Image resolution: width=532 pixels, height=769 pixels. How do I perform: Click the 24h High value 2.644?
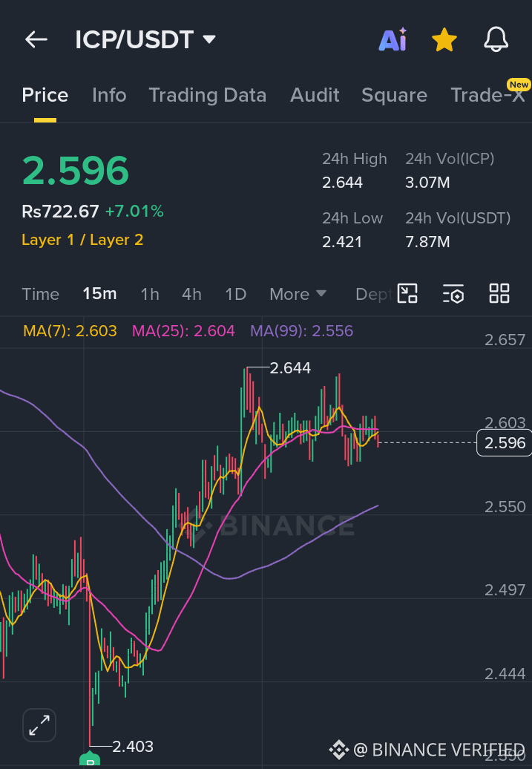pyautogui.click(x=342, y=183)
